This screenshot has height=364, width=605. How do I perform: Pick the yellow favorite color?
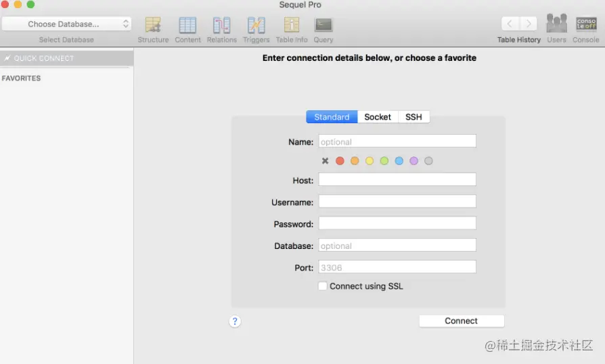tap(369, 161)
